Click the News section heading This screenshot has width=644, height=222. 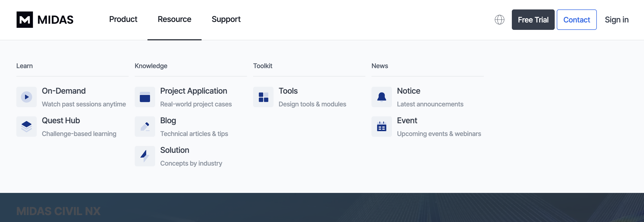point(380,66)
